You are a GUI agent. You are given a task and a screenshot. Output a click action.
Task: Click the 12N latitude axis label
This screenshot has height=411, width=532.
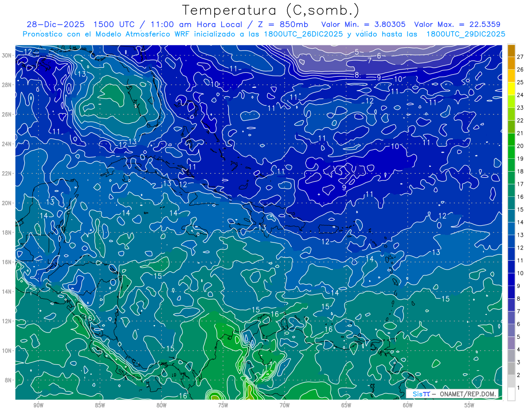[x=7, y=321]
